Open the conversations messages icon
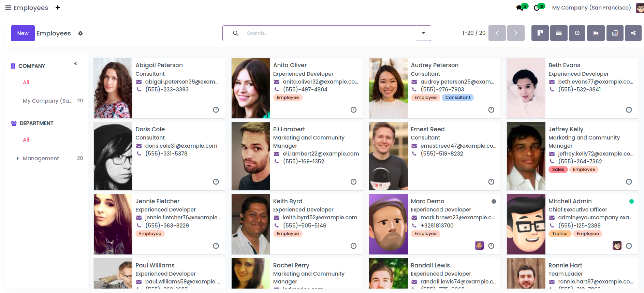The height and width of the screenshot is (293, 644). point(520,8)
